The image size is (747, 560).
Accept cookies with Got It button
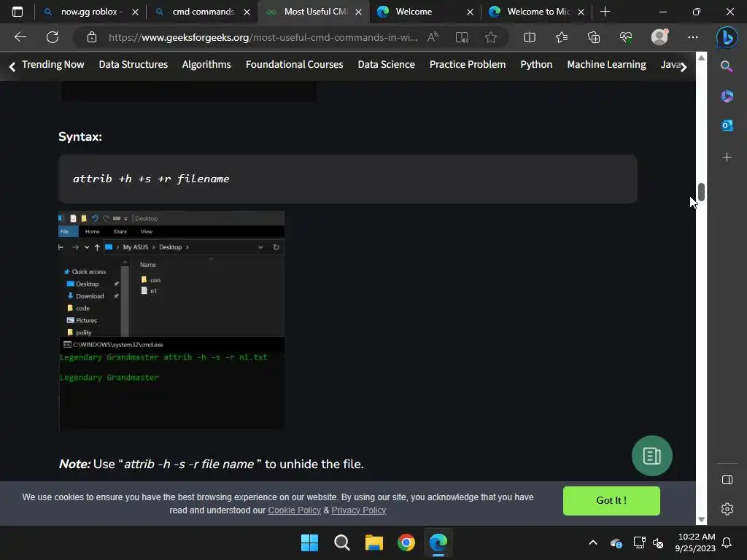(x=611, y=500)
